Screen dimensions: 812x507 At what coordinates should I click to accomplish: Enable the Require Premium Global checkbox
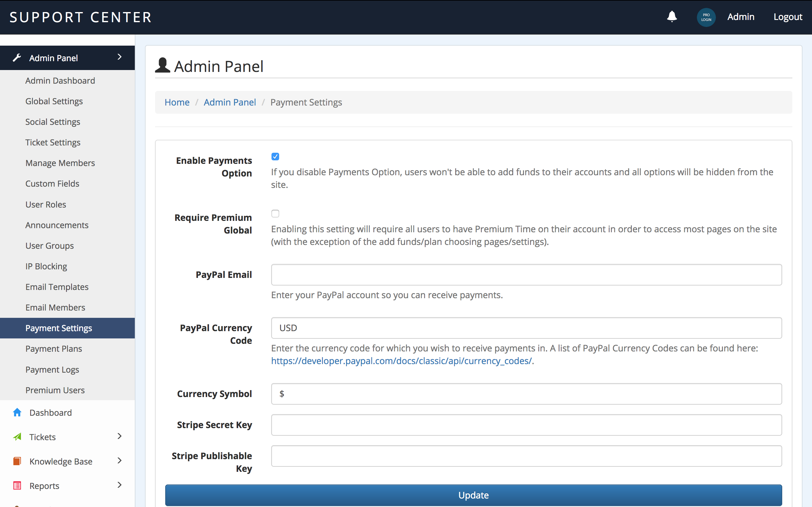pyautogui.click(x=275, y=214)
